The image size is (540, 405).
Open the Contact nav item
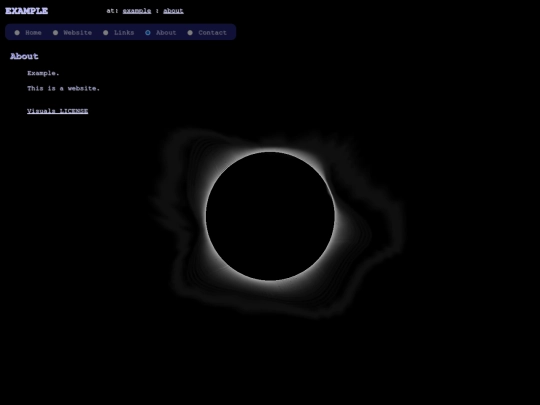[212, 33]
